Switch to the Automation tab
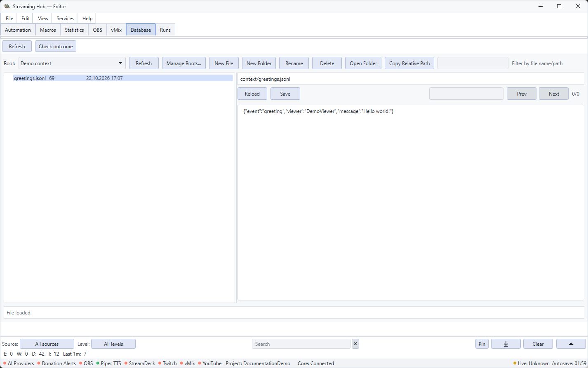The height and width of the screenshot is (368, 588). 18,30
